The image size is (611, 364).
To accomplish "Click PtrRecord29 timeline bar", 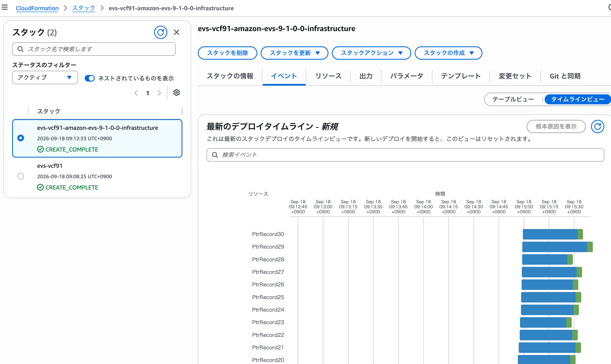I will pyautogui.click(x=557, y=247).
